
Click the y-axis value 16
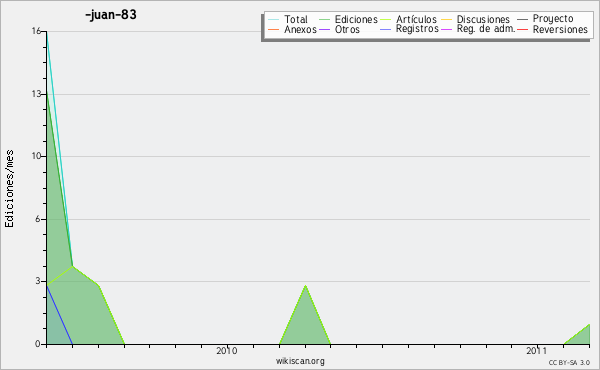pos(36,31)
